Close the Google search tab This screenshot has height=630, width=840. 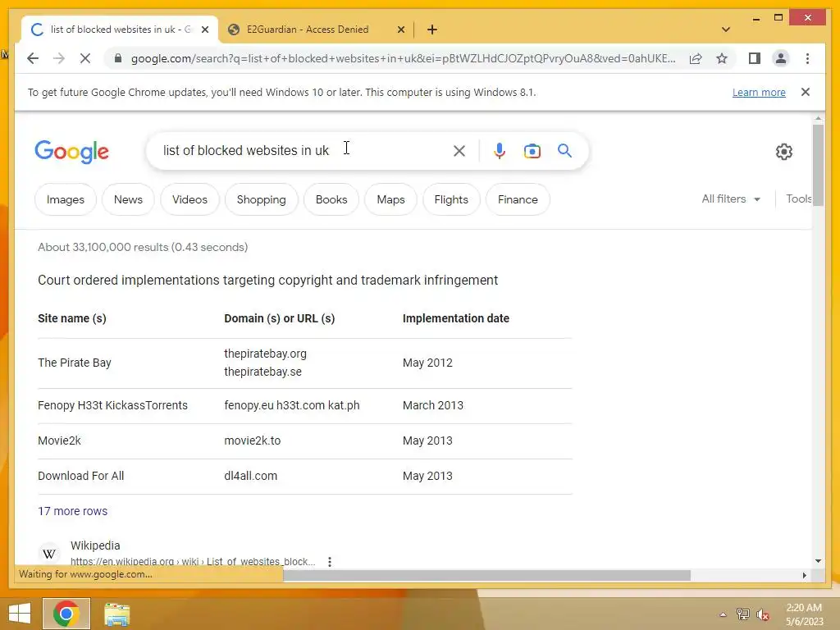[x=204, y=30]
